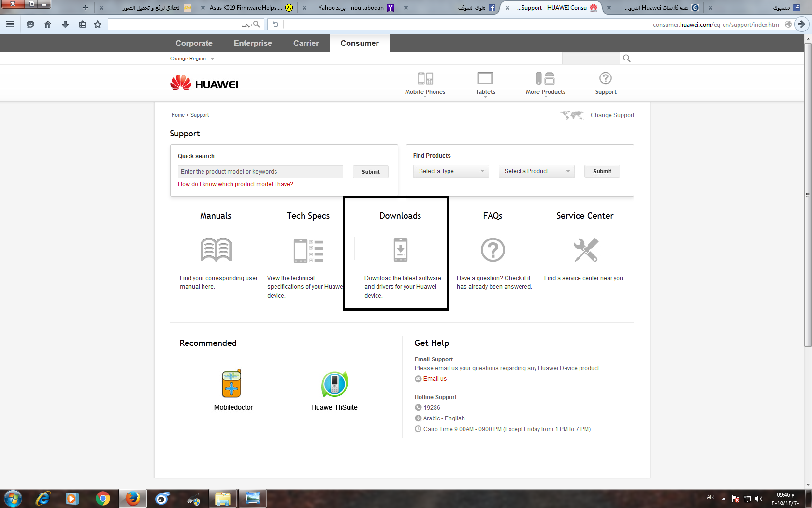Open a new browser tab

[86, 8]
